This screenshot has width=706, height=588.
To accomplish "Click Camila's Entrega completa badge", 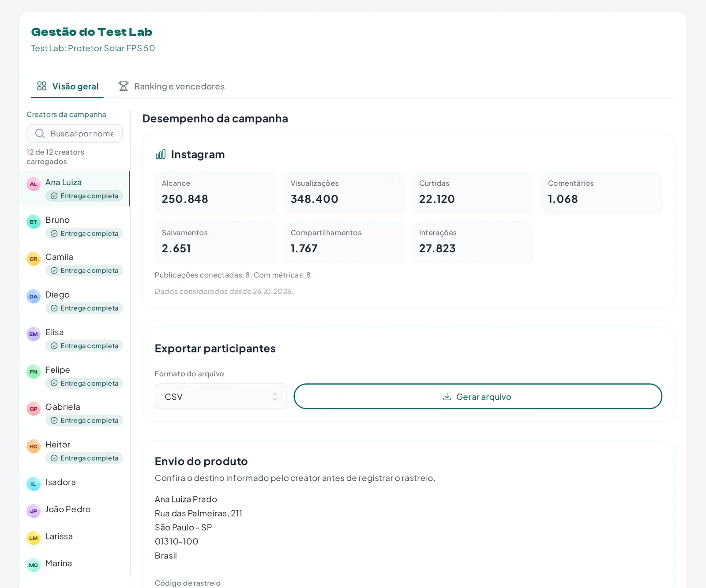I will [x=84, y=270].
